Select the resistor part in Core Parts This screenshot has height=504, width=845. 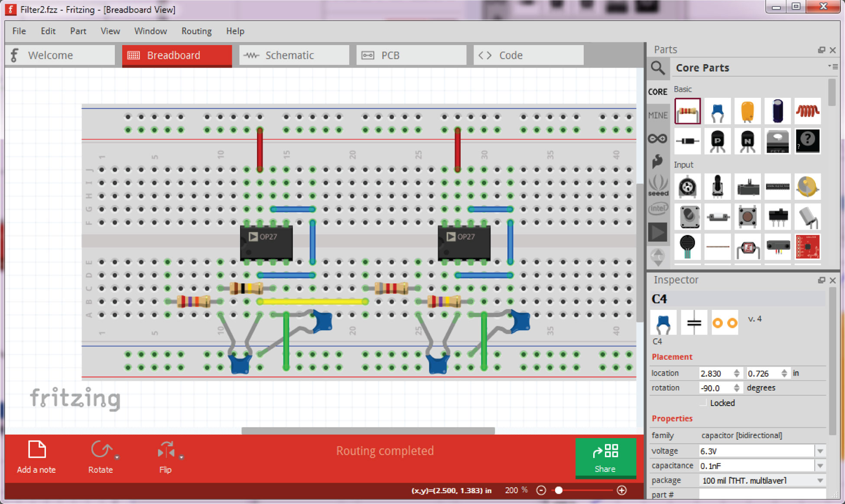[687, 111]
